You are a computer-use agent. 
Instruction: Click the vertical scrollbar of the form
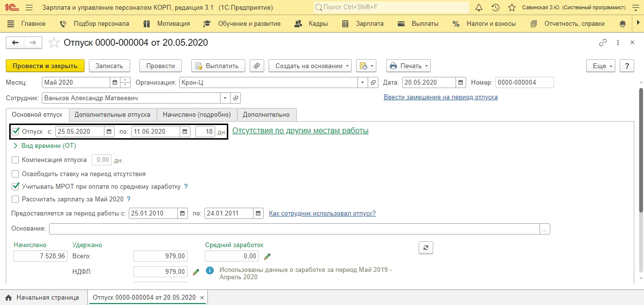pos(641,151)
